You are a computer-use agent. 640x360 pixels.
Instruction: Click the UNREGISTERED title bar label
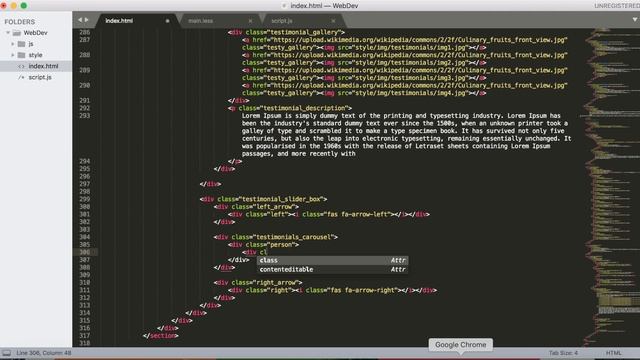coord(616,6)
